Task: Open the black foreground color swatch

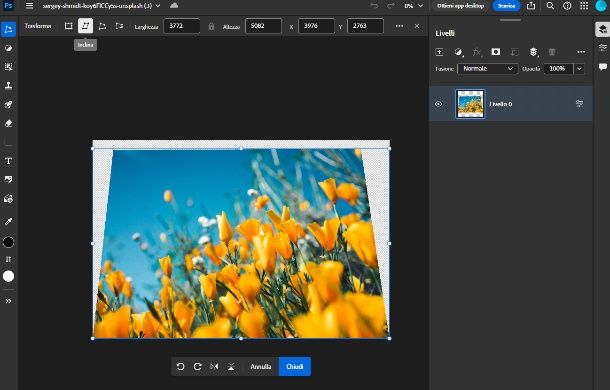Action: [x=8, y=242]
